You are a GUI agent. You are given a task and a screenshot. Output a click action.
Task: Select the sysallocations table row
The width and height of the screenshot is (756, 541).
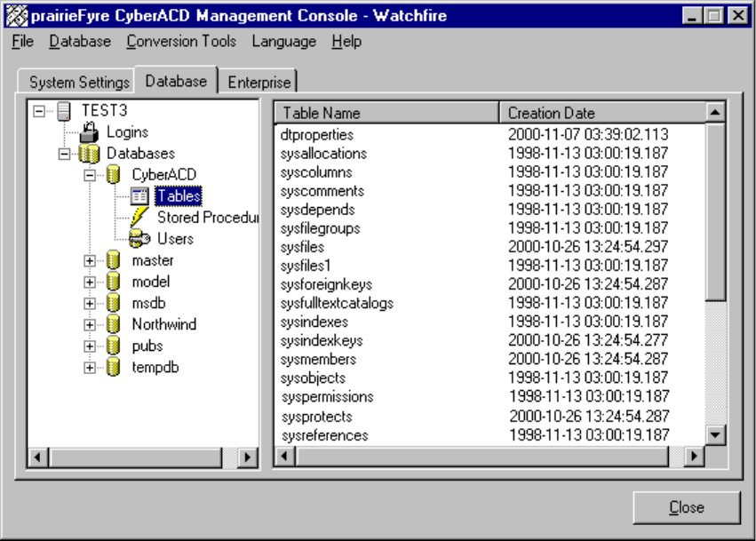coord(489,154)
